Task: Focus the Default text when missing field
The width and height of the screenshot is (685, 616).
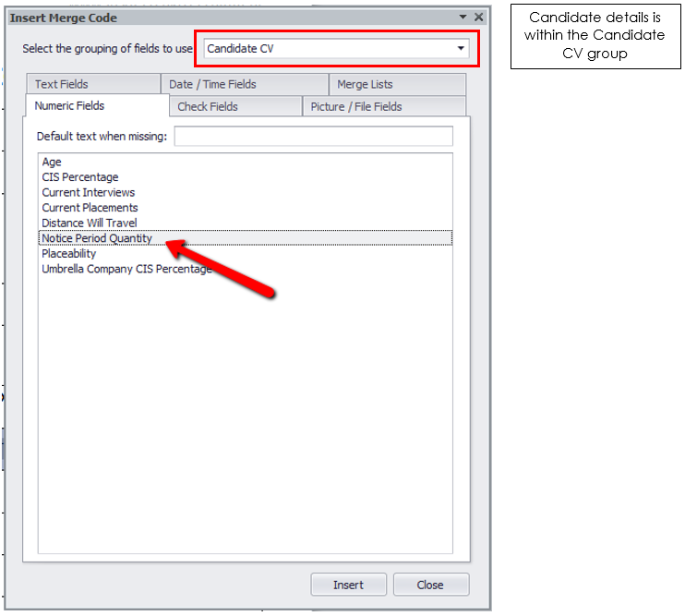Action: tap(313, 137)
